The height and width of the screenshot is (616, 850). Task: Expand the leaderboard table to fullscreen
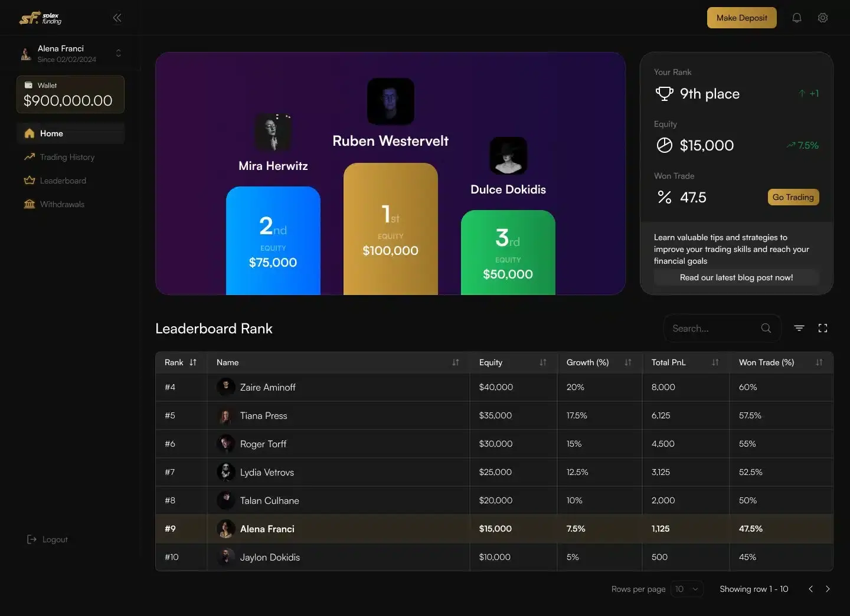(x=823, y=328)
